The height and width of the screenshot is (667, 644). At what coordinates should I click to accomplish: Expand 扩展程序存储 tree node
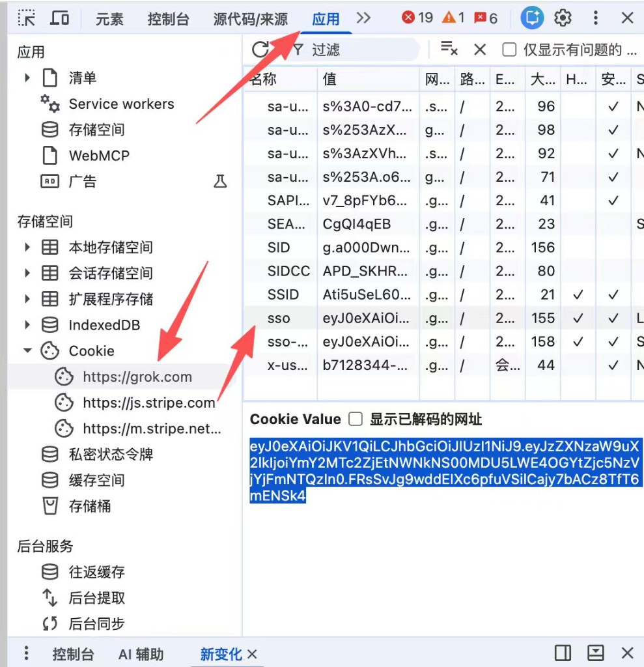tap(27, 299)
